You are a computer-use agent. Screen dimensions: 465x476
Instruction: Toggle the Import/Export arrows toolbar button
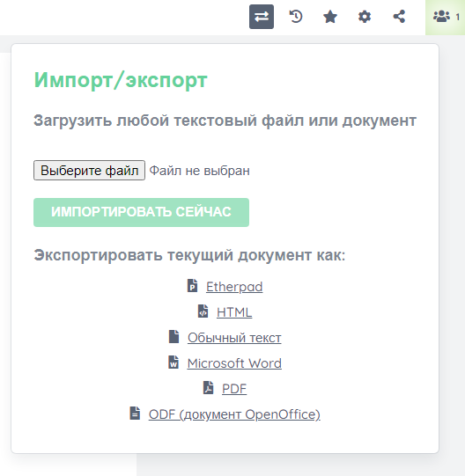[262, 17]
